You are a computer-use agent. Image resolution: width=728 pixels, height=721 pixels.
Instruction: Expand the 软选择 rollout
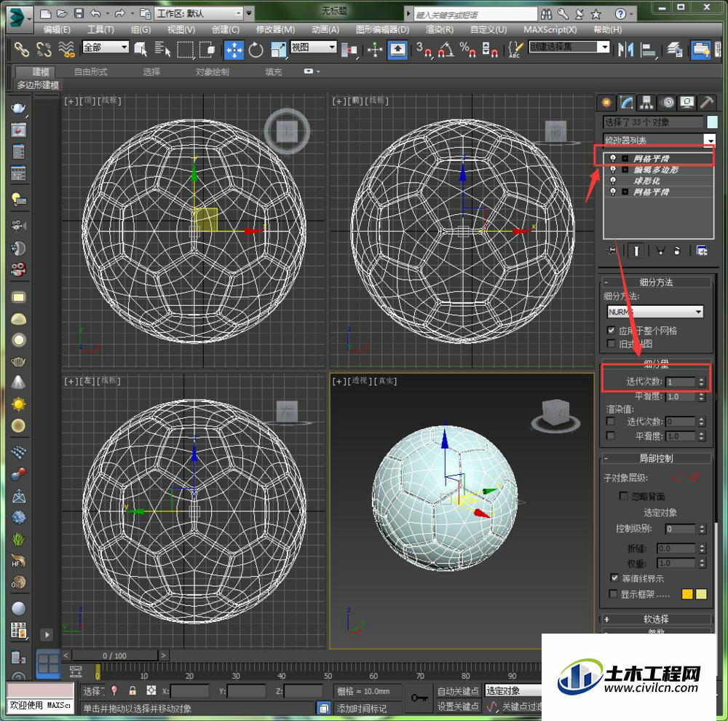656,619
